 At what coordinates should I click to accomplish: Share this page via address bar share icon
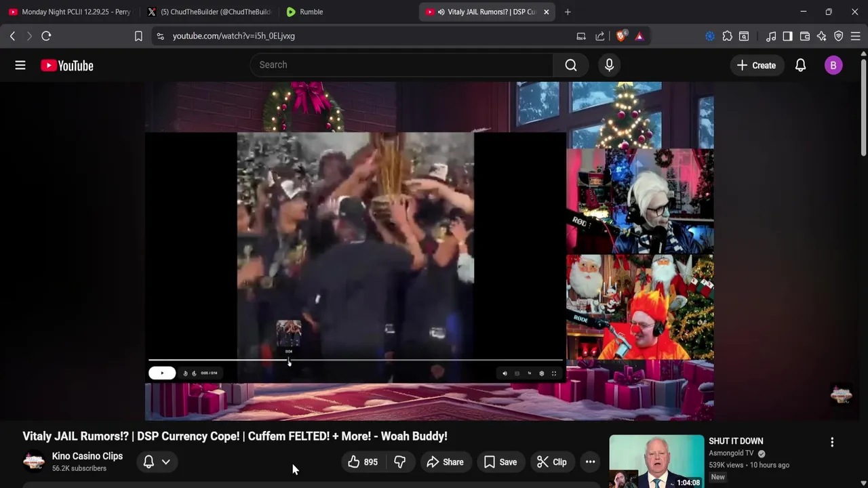[600, 36]
